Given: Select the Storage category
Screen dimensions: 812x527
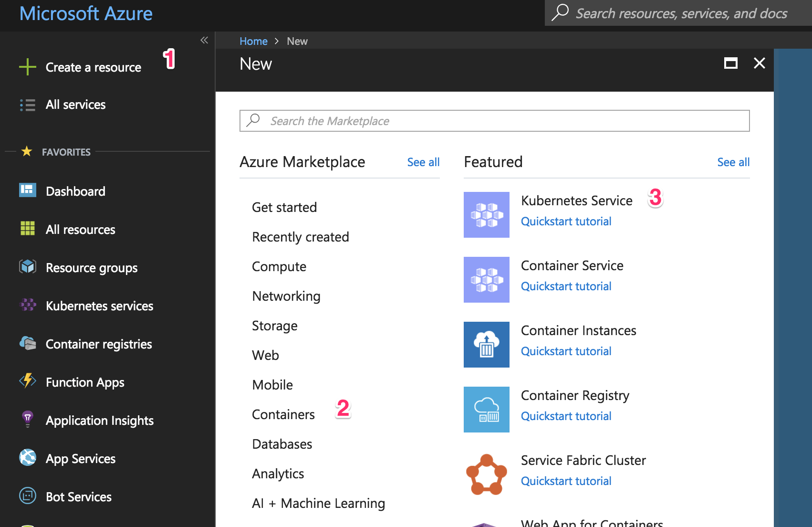Looking at the screenshot, I should point(275,326).
